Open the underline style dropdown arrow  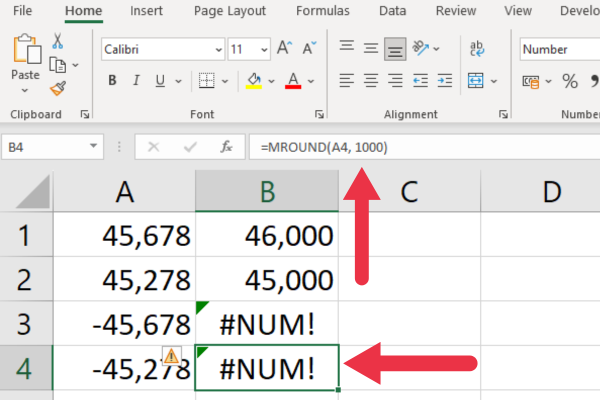(x=178, y=81)
